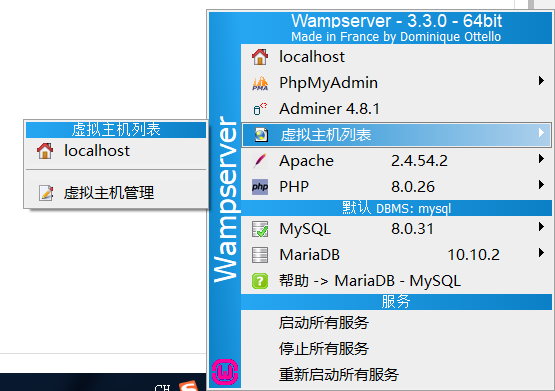Expand the PHP 8.0.26 submenu arrow
This screenshot has height=391, width=555.
541,185
